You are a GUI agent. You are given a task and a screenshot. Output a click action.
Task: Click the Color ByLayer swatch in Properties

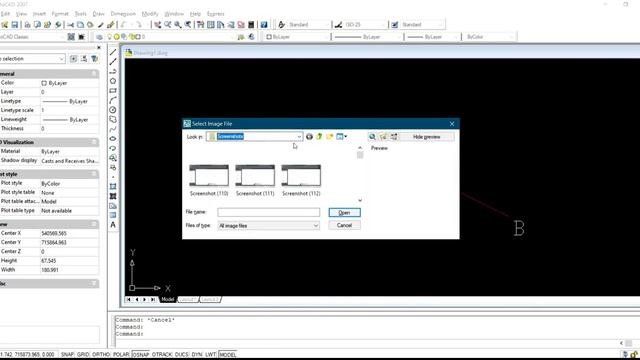(x=44, y=83)
